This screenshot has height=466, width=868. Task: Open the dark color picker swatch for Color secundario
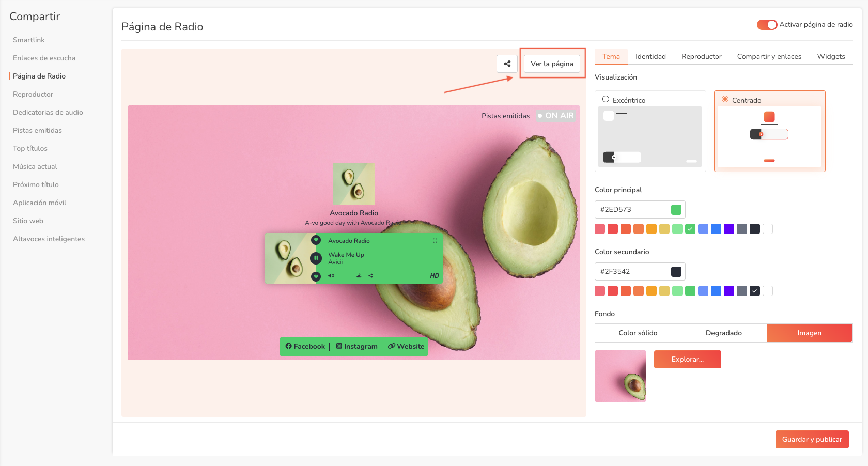click(676, 271)
